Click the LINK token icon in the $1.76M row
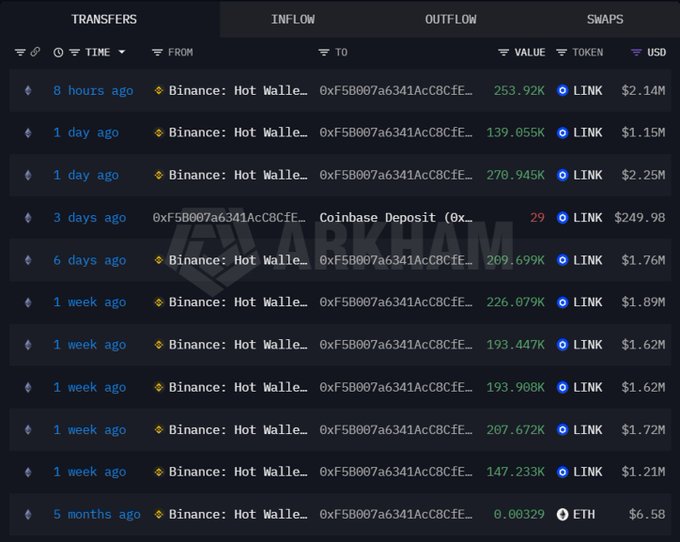Viewport: 680px width, 542px height. click(562, 260)
